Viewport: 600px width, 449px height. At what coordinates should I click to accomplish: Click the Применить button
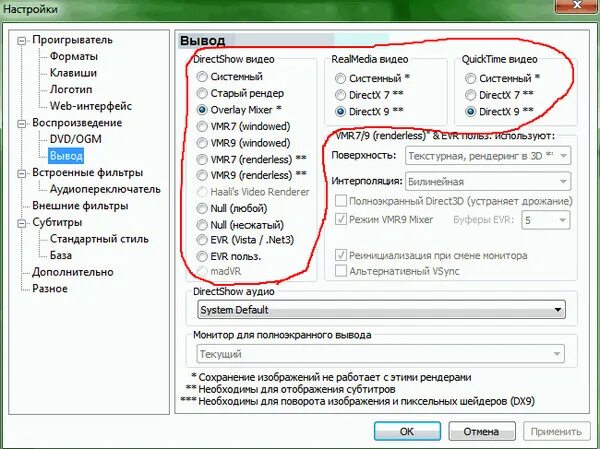557,431
